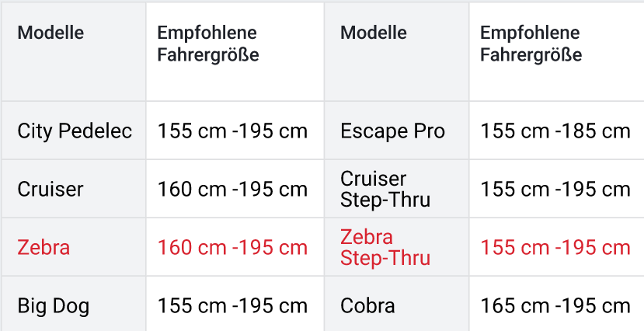Click Escape Pro's 155 cm -185 cm size

coord(555,131)
